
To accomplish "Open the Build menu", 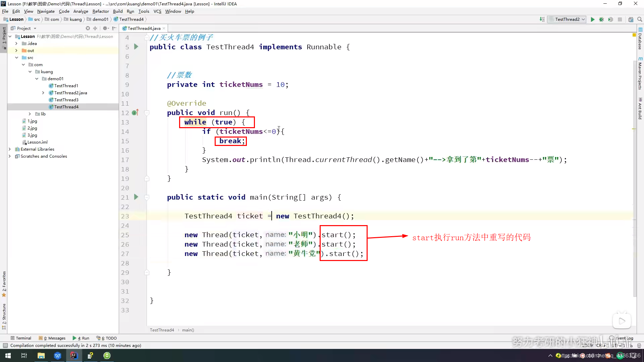I will pyautogui.click(x=118, y=11).
